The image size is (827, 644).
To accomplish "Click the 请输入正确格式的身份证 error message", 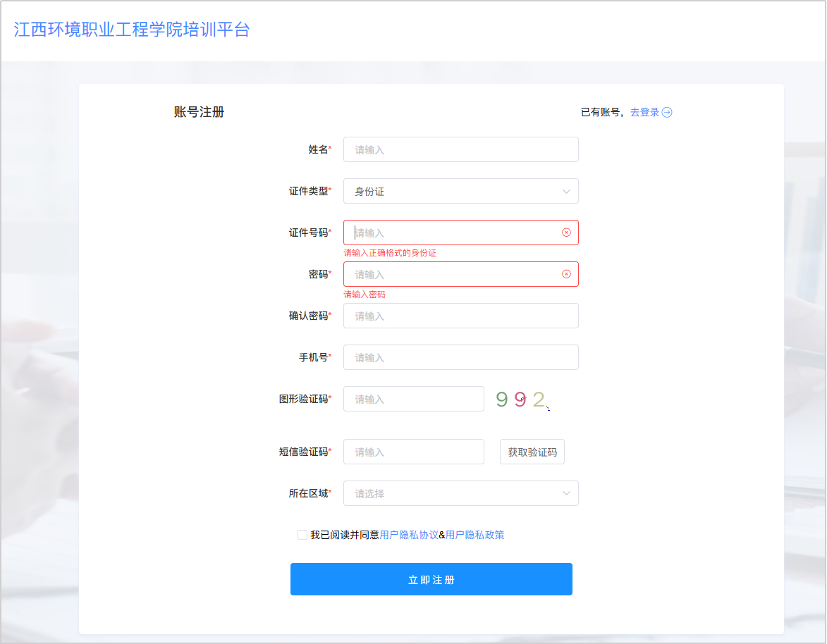I will point(390,253).
